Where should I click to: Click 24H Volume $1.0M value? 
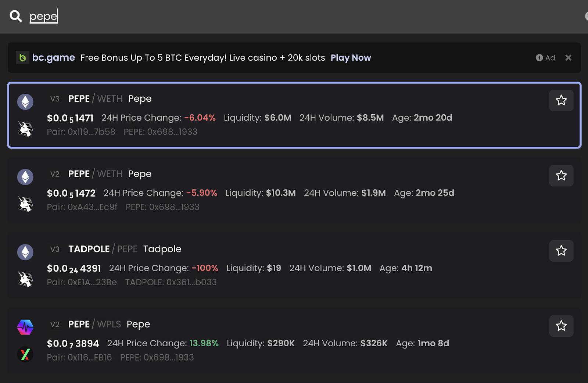(x=359, y=268)
